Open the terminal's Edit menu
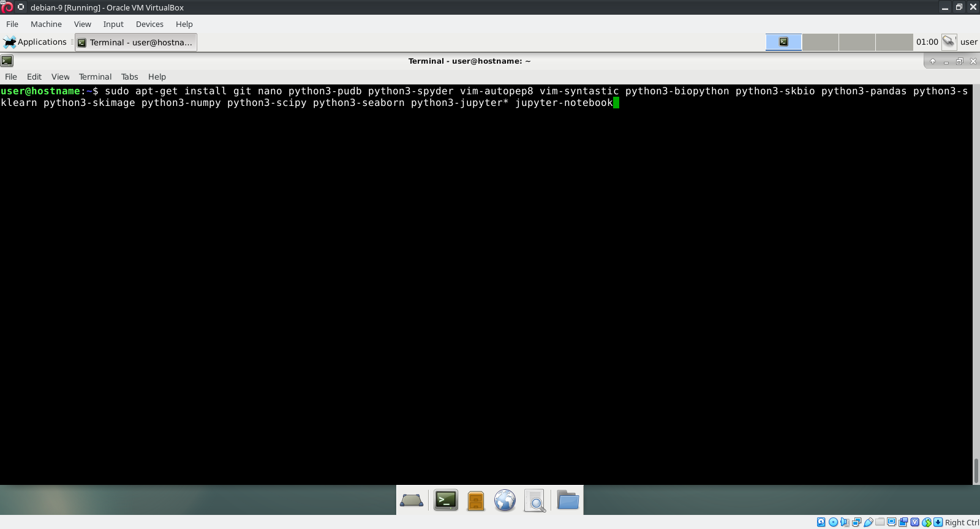 tap(34, 77)
